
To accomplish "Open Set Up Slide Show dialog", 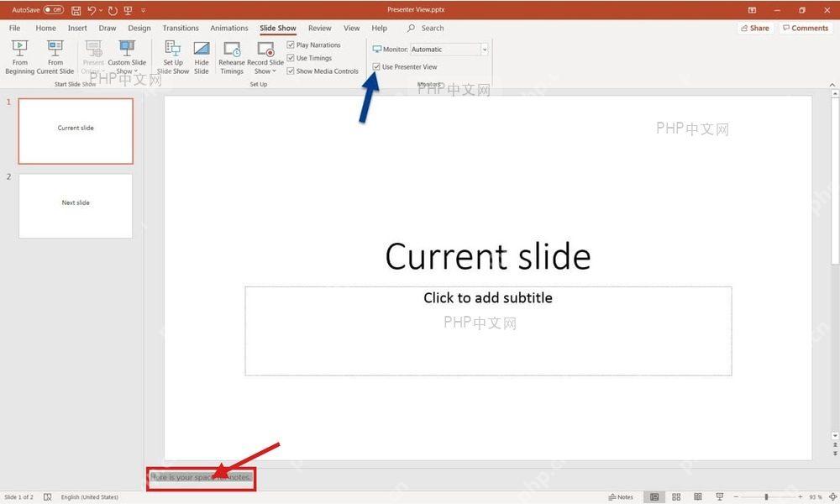I will (x=173, y=57).
